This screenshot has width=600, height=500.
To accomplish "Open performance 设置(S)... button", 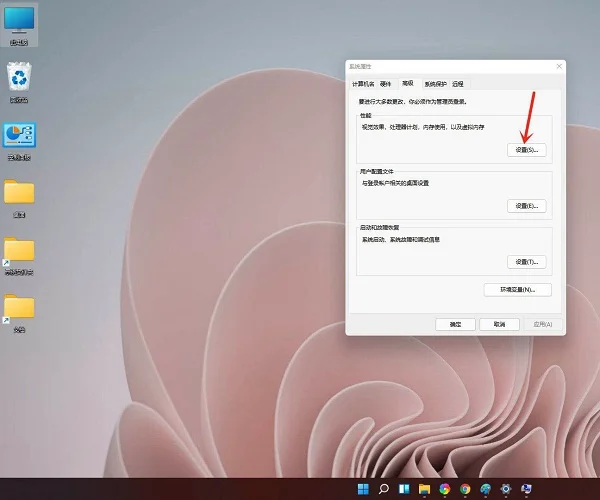I will click(x=527, y=150).
